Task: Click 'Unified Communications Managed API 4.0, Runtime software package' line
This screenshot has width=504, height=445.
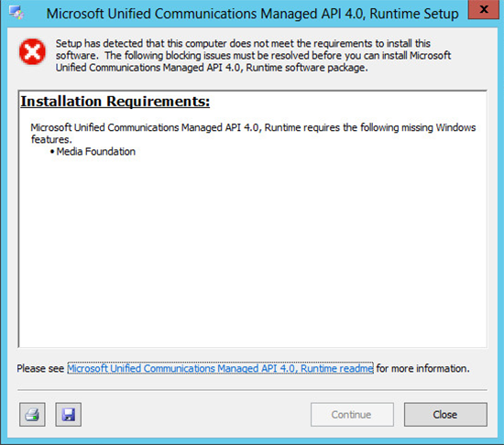Action: coord(212,68)
